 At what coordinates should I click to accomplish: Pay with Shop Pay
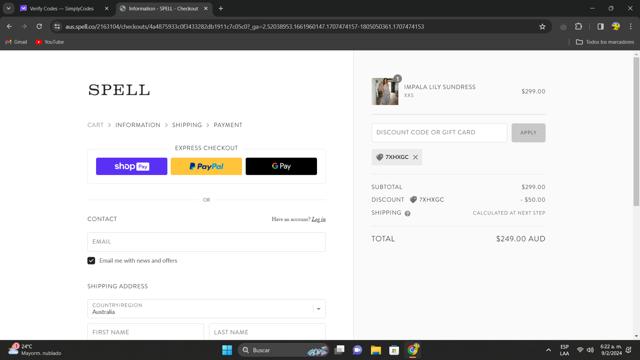[x=131, y=166]
